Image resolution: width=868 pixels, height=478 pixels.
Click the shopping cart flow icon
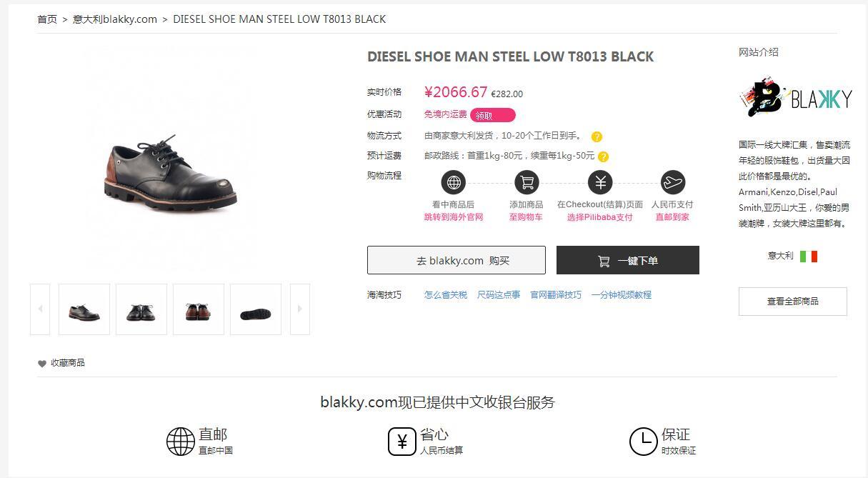pos(527,182)
